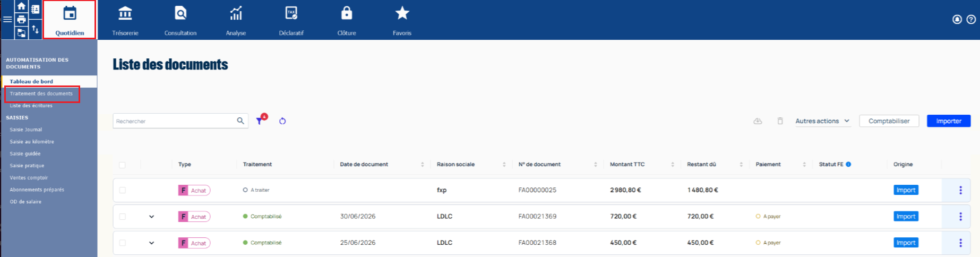Click the Comptabiliser button
This screenshot has width=980, height=257.
pyautogui.click(x=889, y=121)
